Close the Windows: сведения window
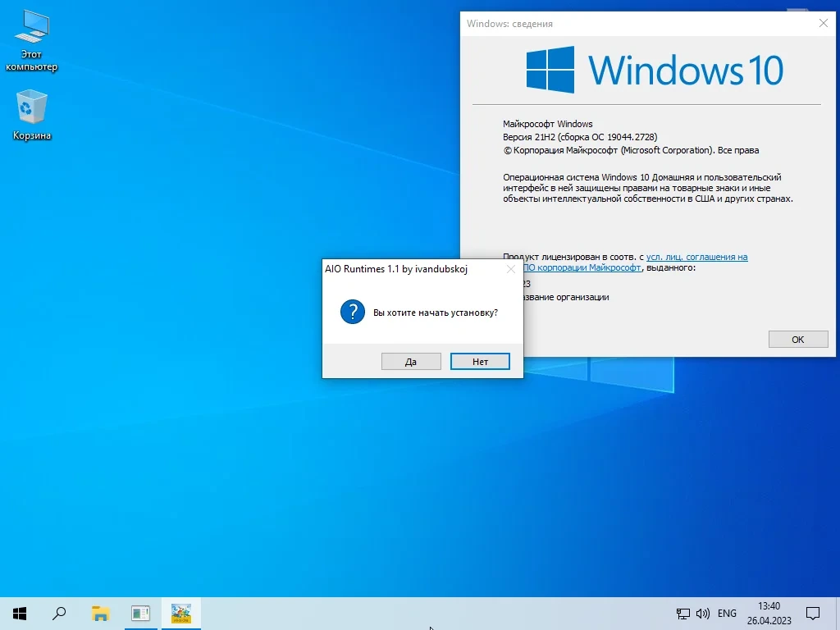Viewport: 840px width, 630px height. (x=824, y=23)
